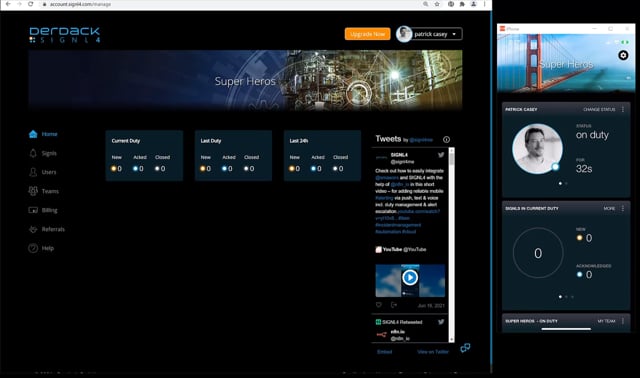Viewport: 640px width, 378px height.
Task: Open the Teams icon in the sidebar
Action: coord(33,191)
